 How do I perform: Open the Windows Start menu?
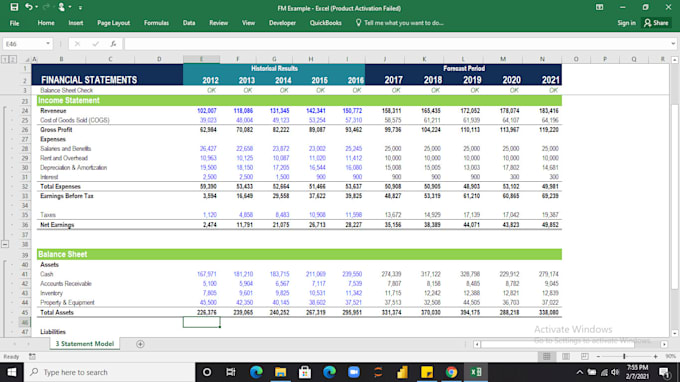point(11,372)
